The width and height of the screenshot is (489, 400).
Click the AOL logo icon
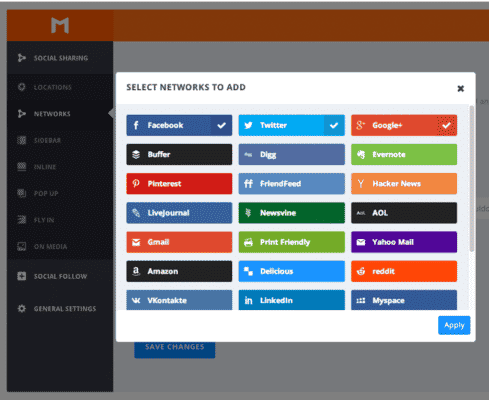361,213
